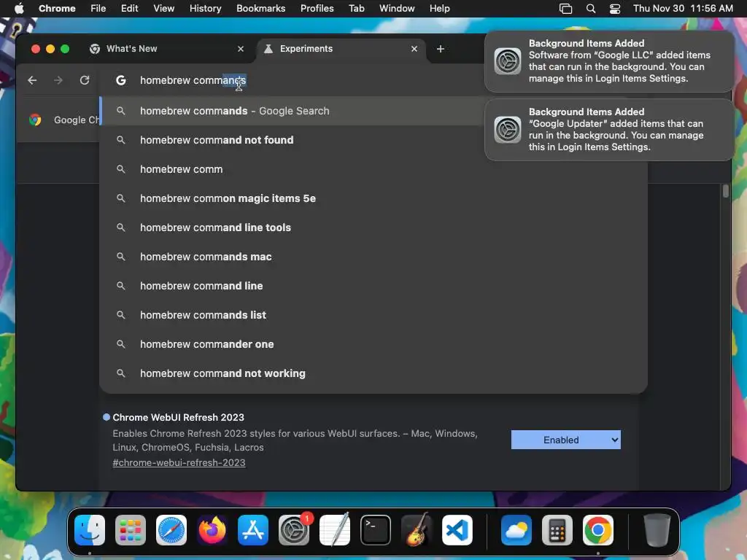Click the Google Chrome icon in the Dock
Screen dimensions: 747x560
[x=598, y=530]
